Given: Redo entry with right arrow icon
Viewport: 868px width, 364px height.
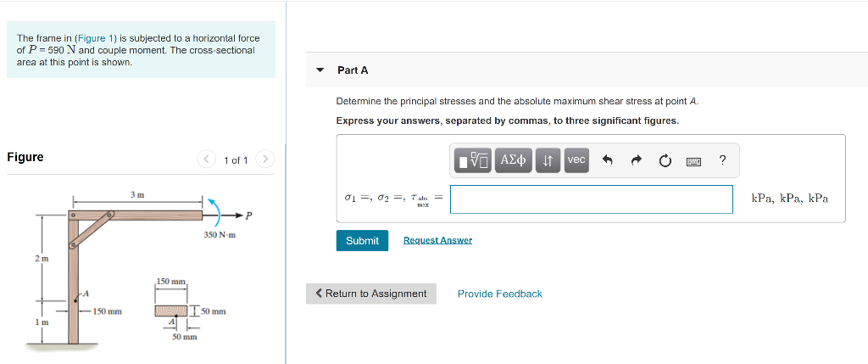Looking at the screenshot, I should click(x=636, y=160).
